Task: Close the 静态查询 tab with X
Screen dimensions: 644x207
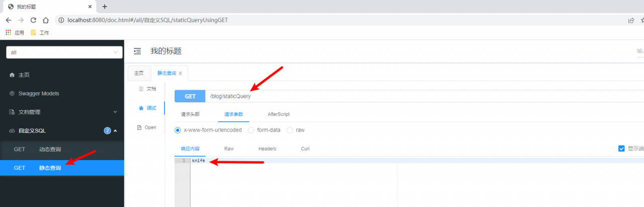Action: [x=181, y=73]
